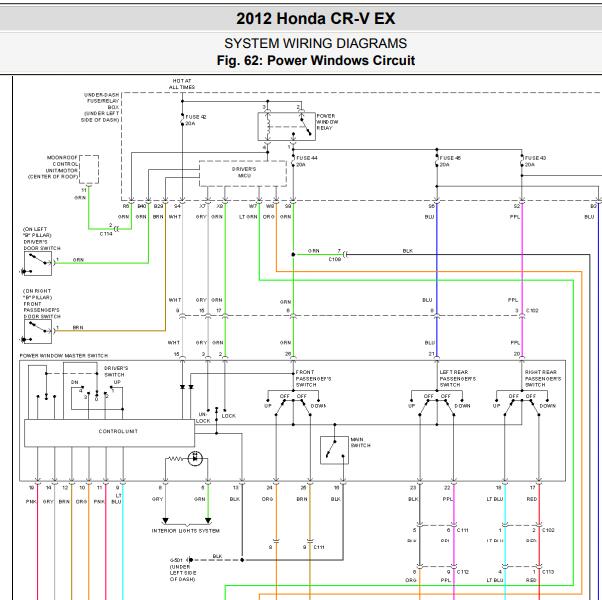
Task: Click the 'R5' terminal label
Action: [x=126, y=206]
